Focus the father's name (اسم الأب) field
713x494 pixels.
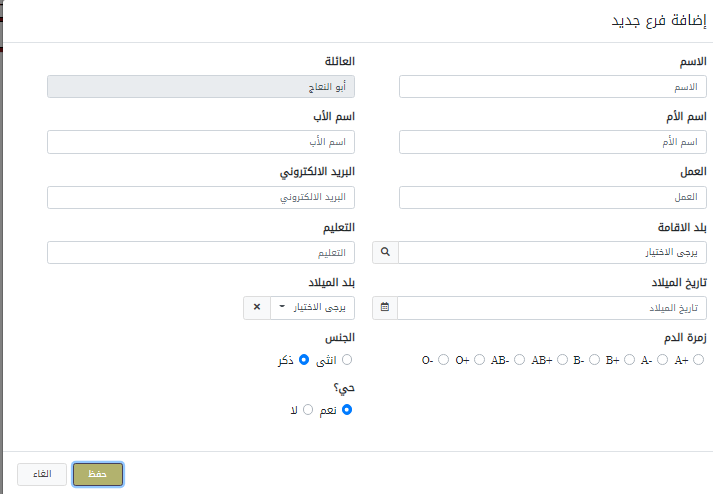201,142
